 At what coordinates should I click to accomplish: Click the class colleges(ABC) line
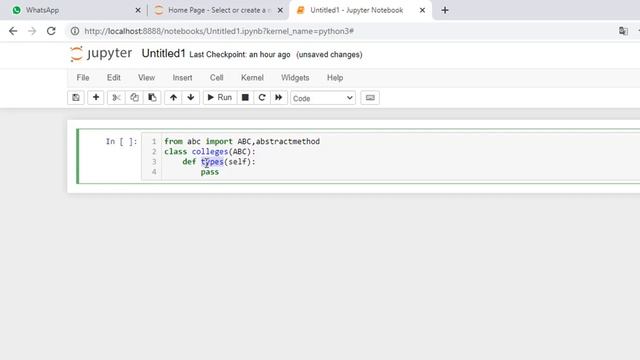(x=210, y=151)
